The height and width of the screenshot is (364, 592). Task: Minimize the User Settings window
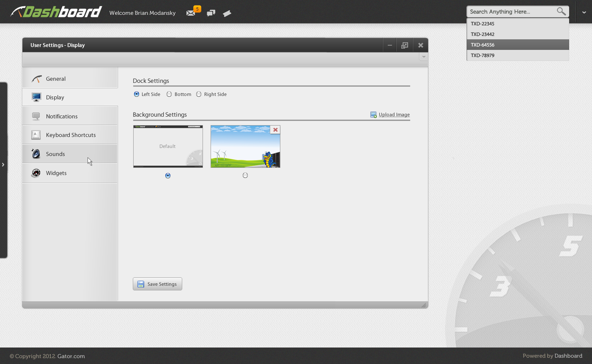(390, 45)
